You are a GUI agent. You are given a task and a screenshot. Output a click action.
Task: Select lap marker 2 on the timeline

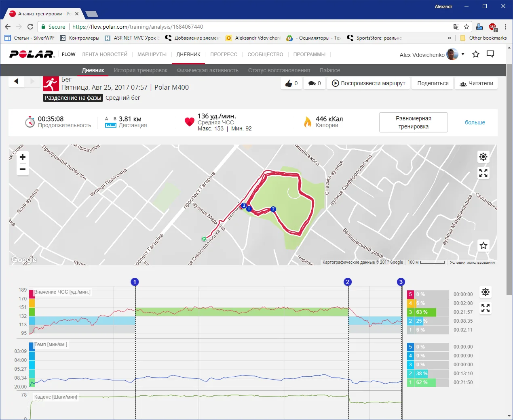[348, 282]
